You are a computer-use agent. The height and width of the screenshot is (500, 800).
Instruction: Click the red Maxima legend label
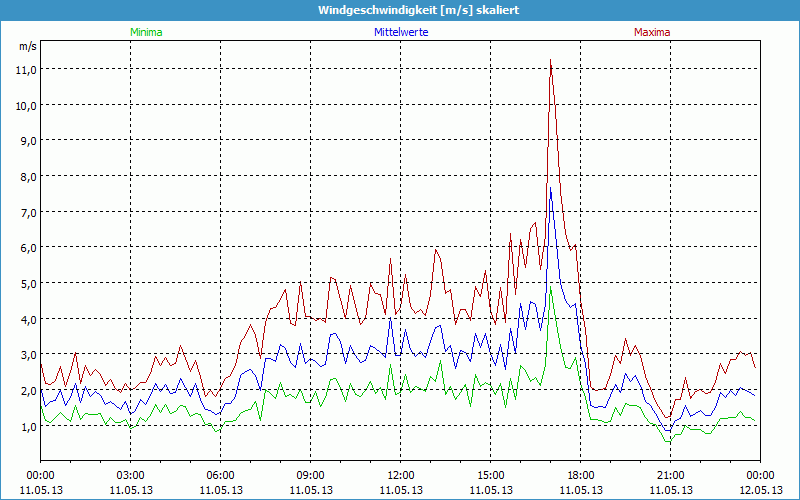point(652,32)
